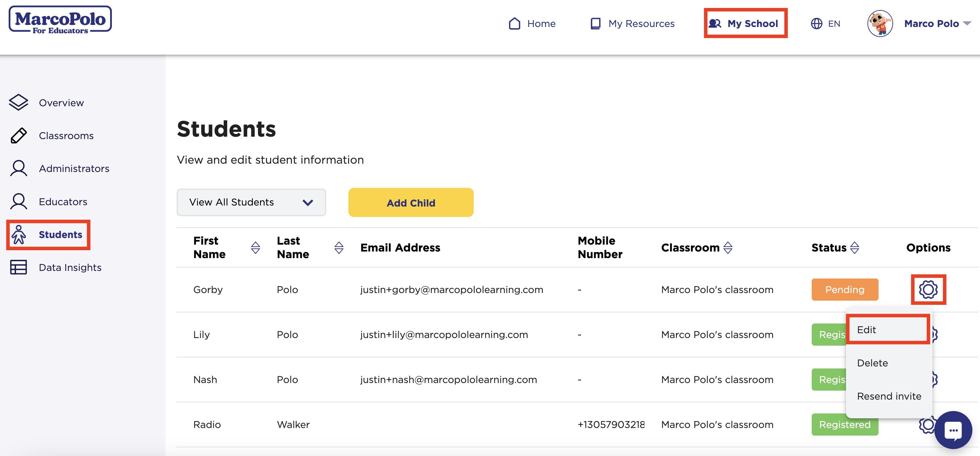Viewport: 980px width, 456px height.
Task: Click the Students page heading
Action: 226,128
